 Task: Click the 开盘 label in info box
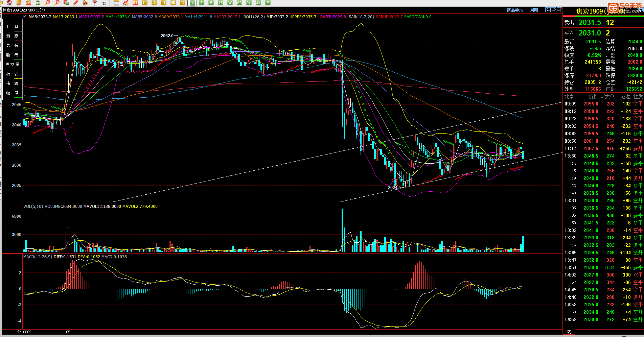13,27
